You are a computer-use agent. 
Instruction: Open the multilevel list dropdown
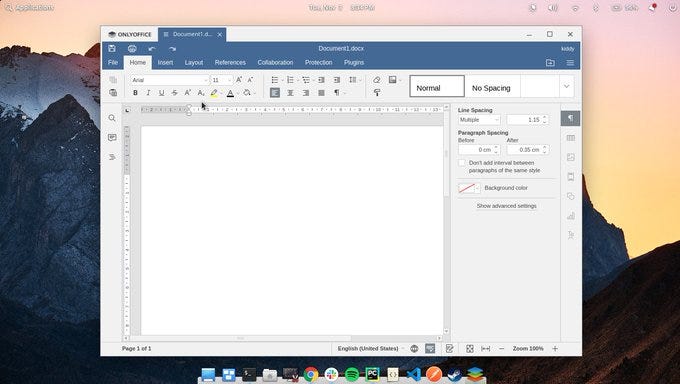tap(313, 80)
